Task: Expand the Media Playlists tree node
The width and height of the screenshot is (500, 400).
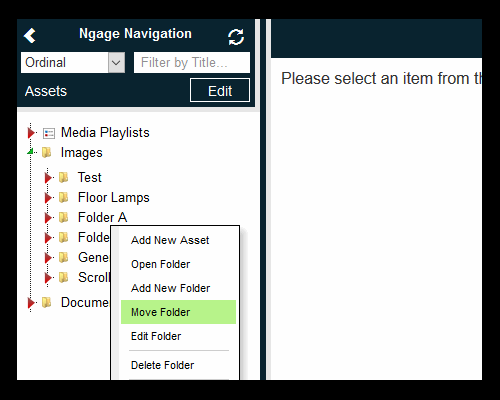Action: [x=31, y=133]
